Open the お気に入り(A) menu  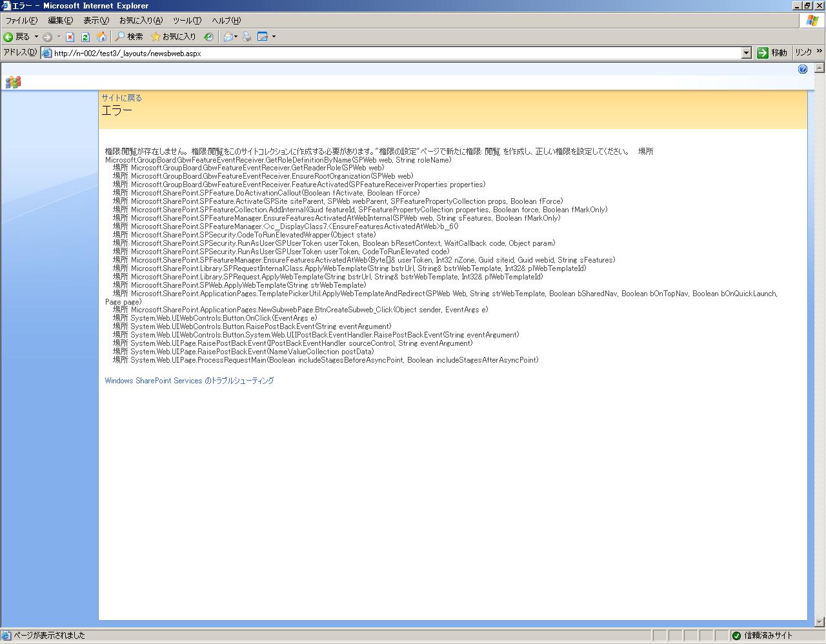141,21
